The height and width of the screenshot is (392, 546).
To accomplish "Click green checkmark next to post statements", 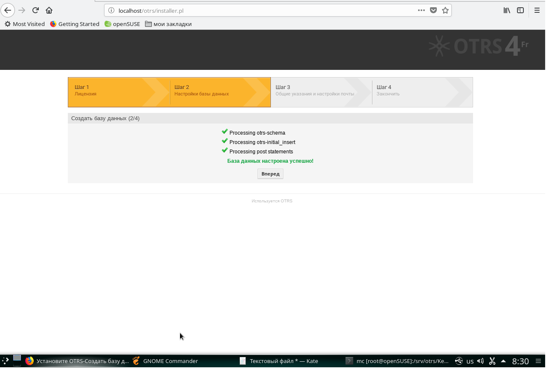I will (225, 150).
